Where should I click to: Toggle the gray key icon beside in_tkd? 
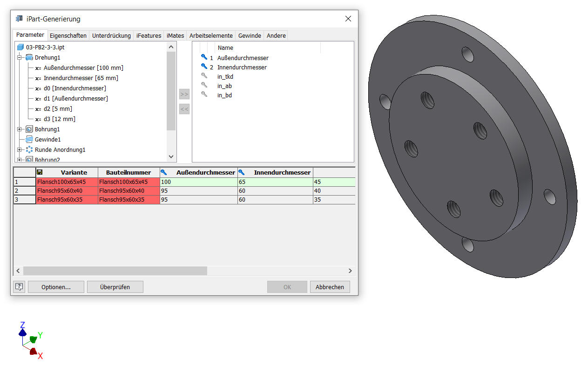[204, 75]
